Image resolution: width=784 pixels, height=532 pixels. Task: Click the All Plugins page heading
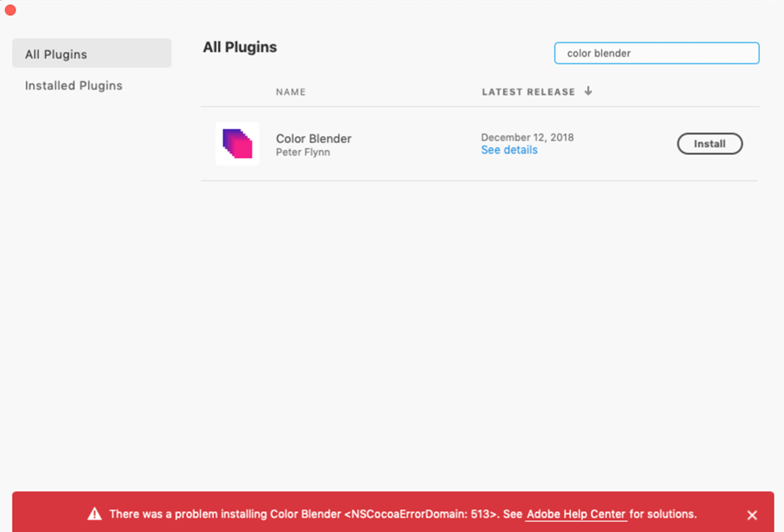click(239, 47)
